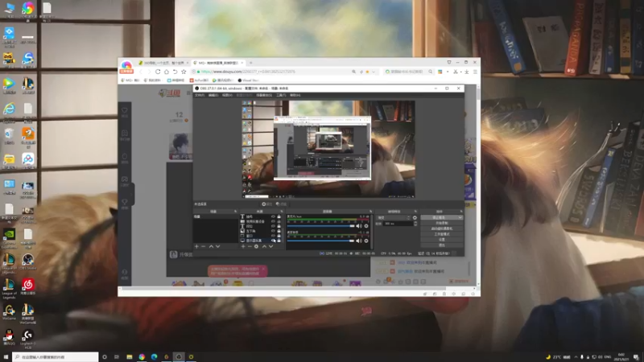The width and height of the screenshot is (644, 362).
Task: Click the browser address bar URL
Action: coord(248,72)
